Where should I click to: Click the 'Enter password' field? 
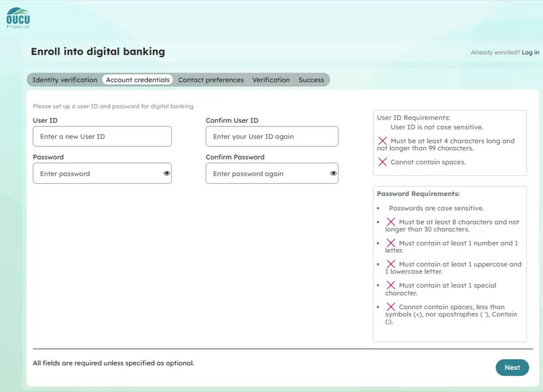tap(97, 173)
